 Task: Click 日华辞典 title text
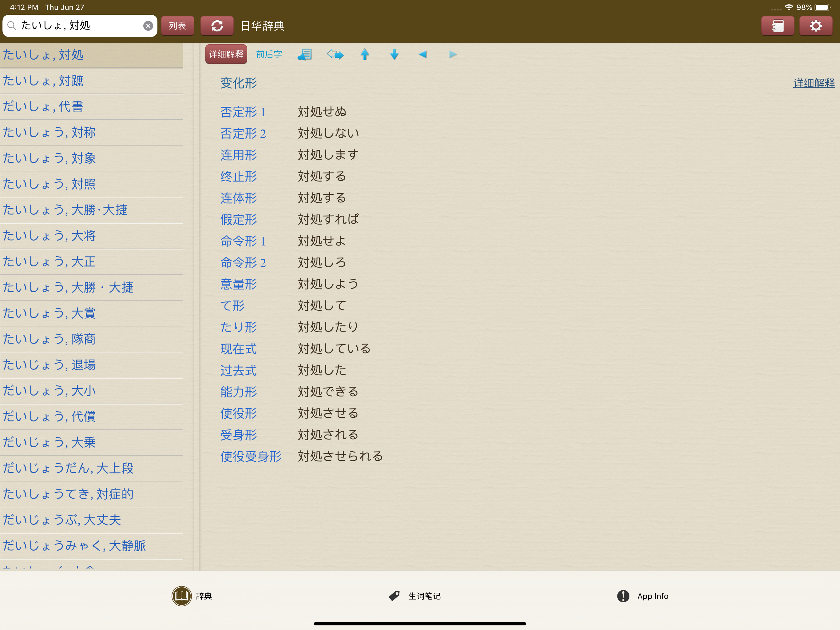coord(262,26)
